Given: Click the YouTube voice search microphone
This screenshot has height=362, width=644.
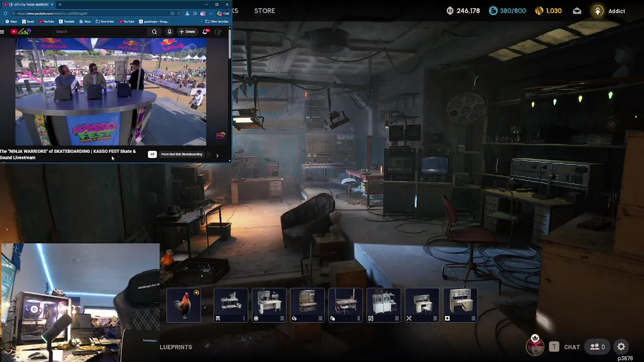Looking at the screenshot, I should 170,32.
